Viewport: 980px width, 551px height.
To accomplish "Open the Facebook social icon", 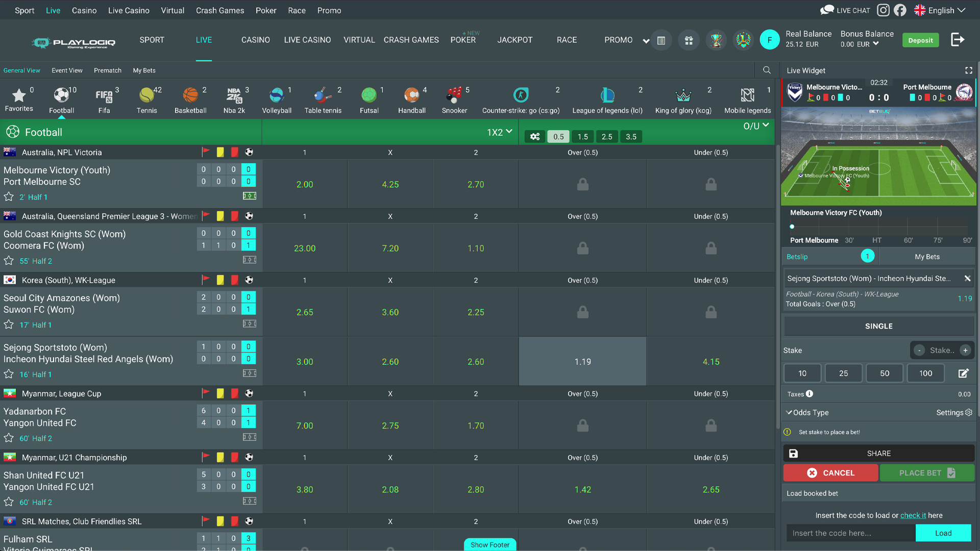I will tap(900, 10).
